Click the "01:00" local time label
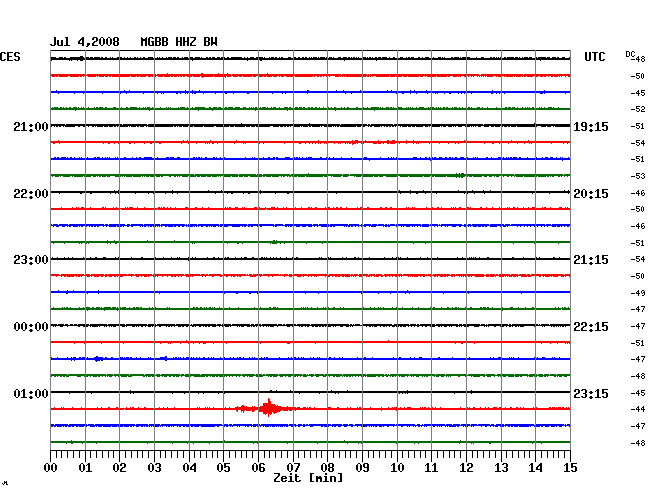The width and height of the screenshot is (650, 494). 31,393
